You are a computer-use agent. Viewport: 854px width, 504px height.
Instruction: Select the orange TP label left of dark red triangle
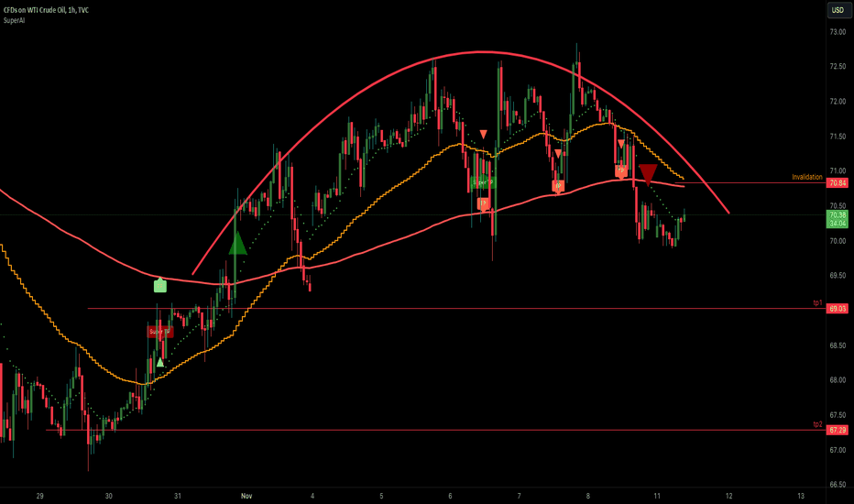coord(621,171)
